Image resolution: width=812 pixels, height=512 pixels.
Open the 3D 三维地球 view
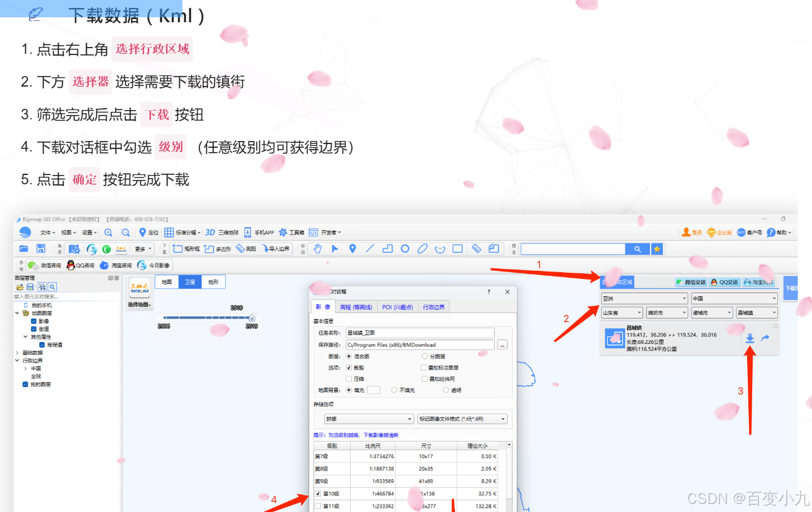[221, 233]
